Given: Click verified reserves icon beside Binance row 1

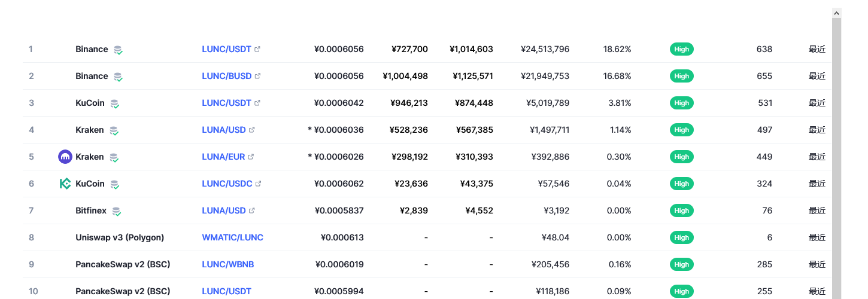Looking at the screenshot, I should point(119,50).
